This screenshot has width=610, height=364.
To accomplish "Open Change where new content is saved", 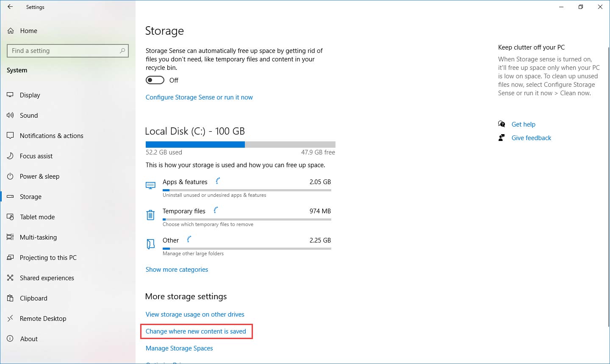I will (x=196, y=331).
